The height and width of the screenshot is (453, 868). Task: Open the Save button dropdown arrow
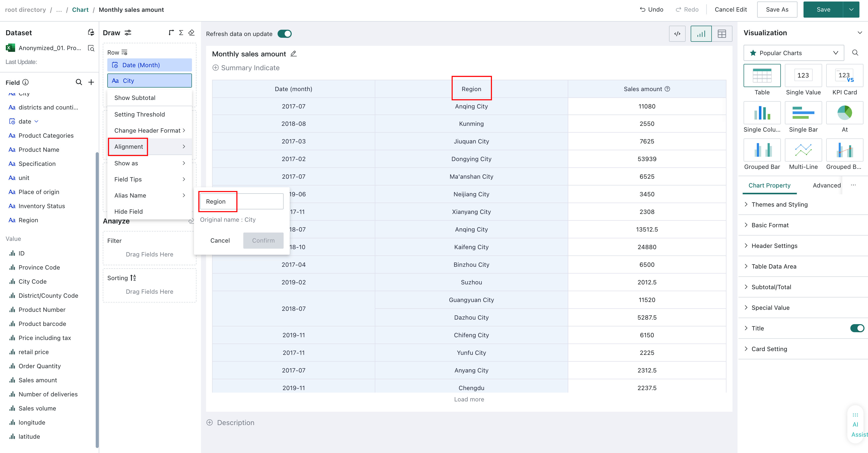(851, 9)
